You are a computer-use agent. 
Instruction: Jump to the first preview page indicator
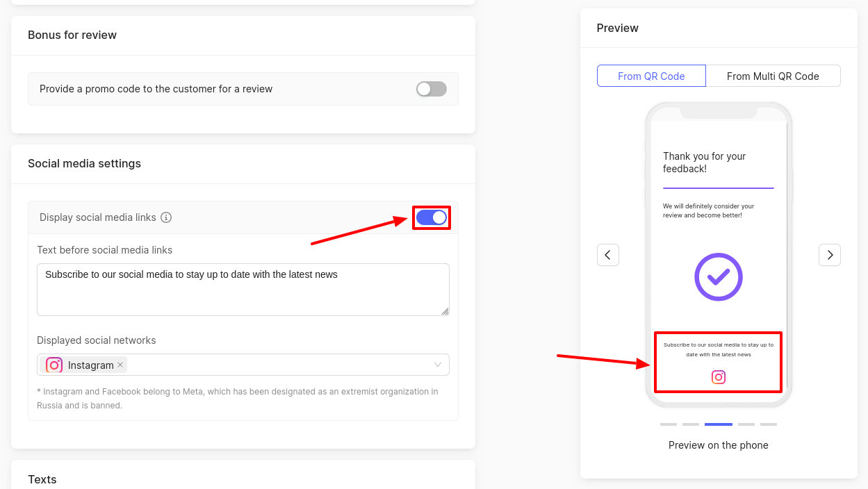[x=669, y=424]
